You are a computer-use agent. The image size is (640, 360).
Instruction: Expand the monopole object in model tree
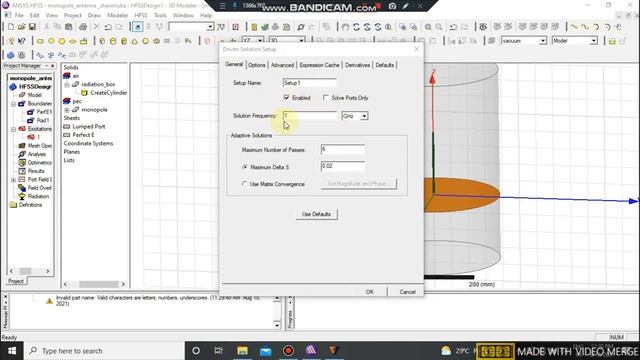[x=67, y=110]
